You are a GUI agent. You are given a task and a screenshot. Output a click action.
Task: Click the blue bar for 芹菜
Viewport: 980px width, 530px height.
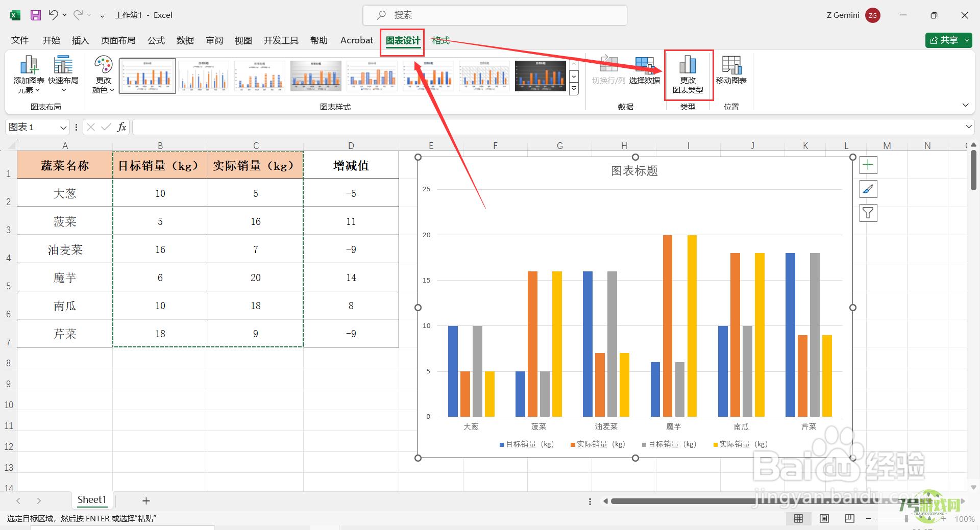tap(790, 335)
